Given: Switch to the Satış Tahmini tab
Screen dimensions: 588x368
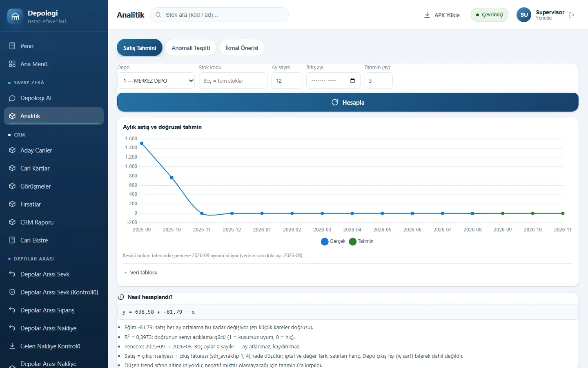Looking at the screenshot, I should pos(140,48).
